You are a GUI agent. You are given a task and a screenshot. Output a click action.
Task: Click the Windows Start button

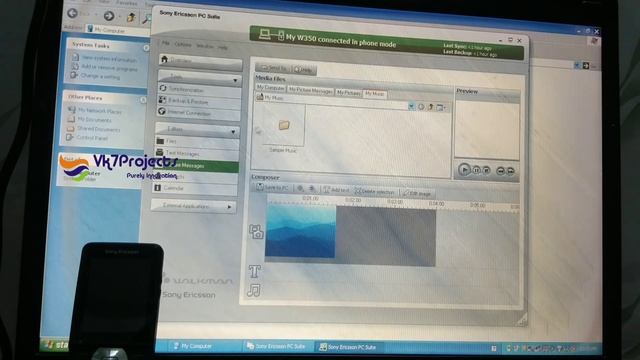[56, 344]
